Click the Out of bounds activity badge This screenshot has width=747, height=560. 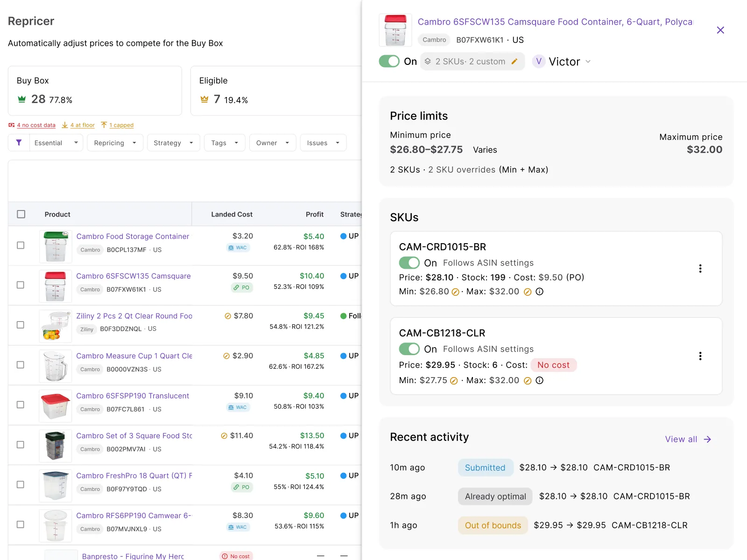[x=493, y=525]
